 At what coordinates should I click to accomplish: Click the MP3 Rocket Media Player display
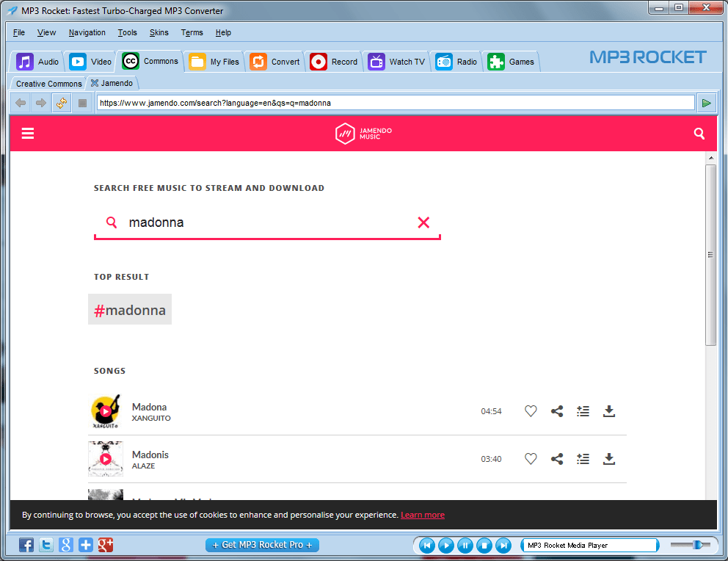589,545
